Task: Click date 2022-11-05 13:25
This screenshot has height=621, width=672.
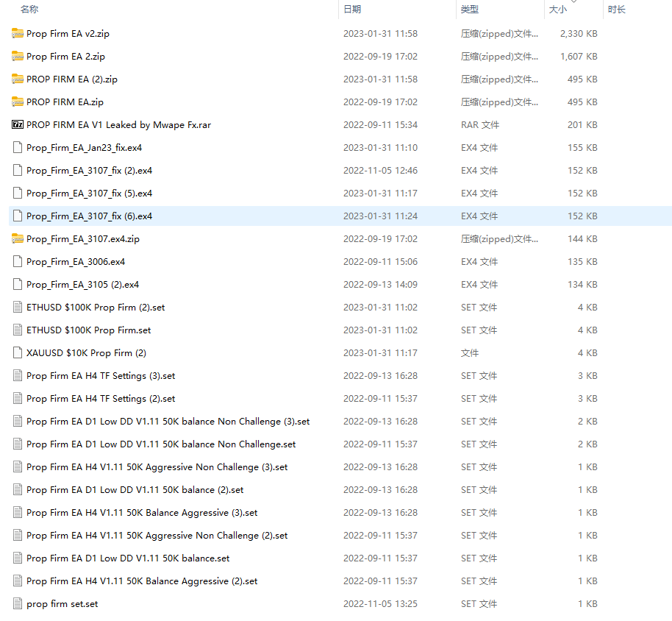Action: coord(380,603)
